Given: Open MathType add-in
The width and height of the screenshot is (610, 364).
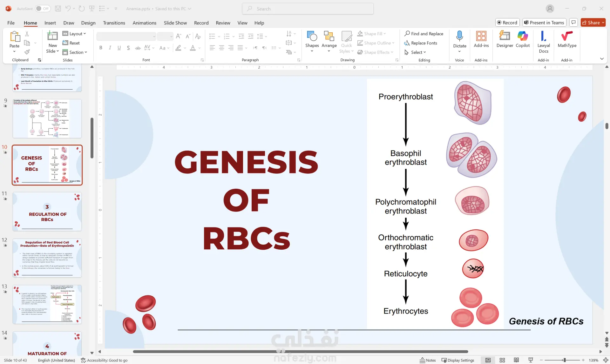Looking at the screenshot, I should point(567,37).
